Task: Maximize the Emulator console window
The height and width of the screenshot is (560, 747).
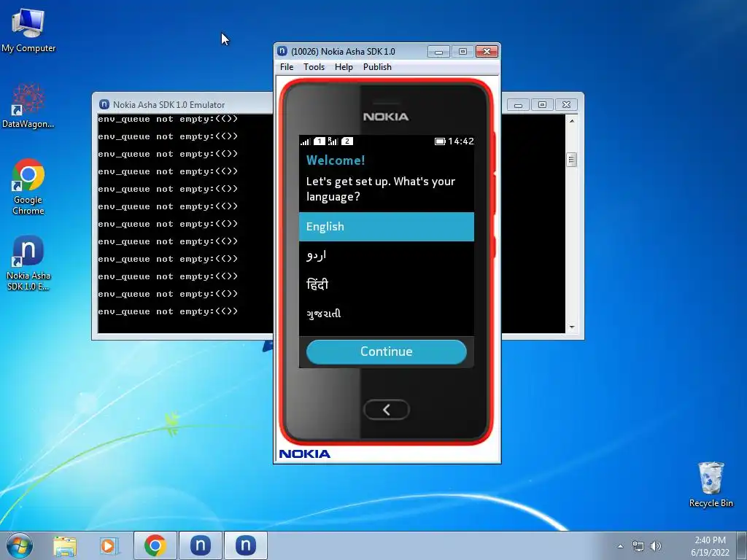Action: click(x=542, y=105)
